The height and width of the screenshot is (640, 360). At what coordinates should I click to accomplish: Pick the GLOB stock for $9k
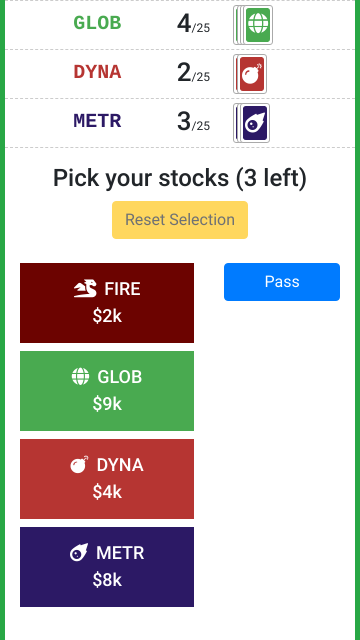point(107,391)
